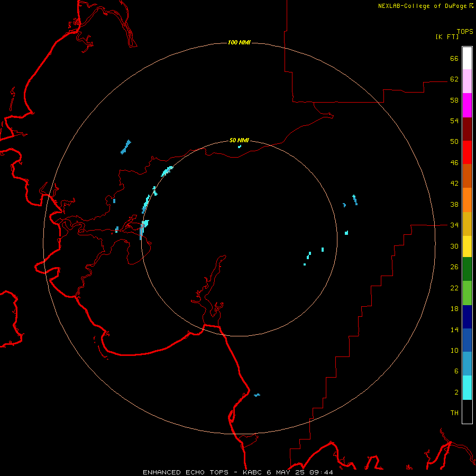This screenshot has width=476, height=476.
Task: Click the echo just below the 50 NMI label
Action: [240, 147]
